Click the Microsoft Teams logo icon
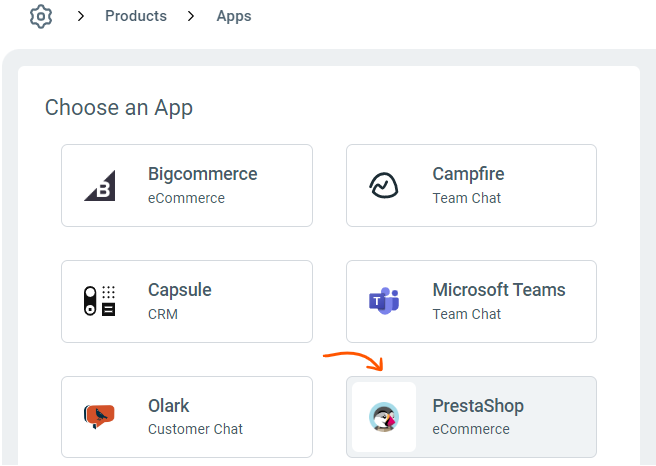Viewport: 656px width, 466px height. pos(384,301)
